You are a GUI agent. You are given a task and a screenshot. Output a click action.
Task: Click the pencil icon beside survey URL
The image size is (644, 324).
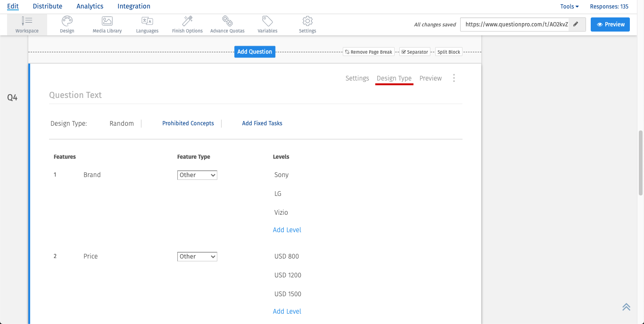point(576,24)
